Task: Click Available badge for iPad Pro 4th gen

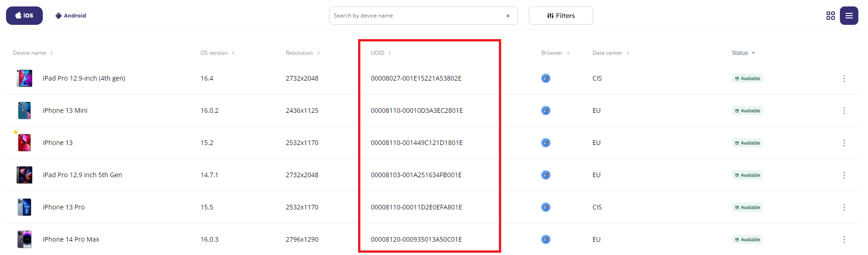Action: [747, 79]
